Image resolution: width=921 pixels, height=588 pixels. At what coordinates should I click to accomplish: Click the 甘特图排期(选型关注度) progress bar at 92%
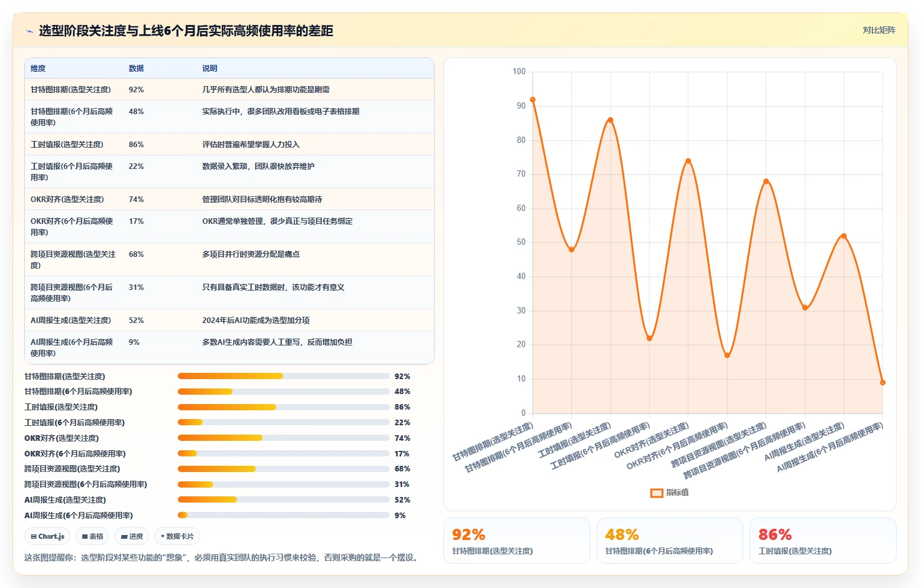[284, 376]
